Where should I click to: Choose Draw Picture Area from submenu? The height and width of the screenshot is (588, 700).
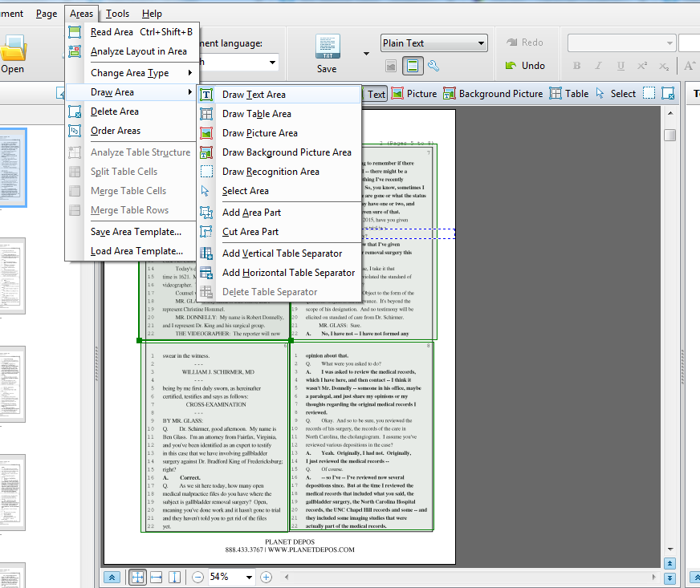pyautogui.click(x=279, y=133)
